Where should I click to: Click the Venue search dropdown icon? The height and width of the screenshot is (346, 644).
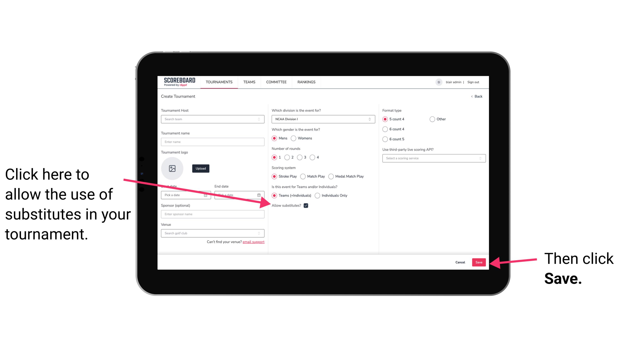coord(261,233)
